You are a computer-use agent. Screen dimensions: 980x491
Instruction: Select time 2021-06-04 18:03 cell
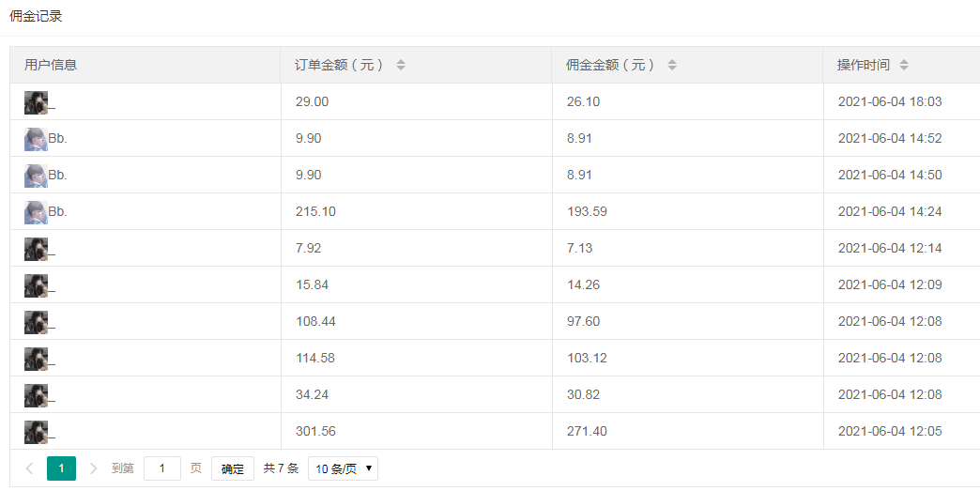pos(902,101)
